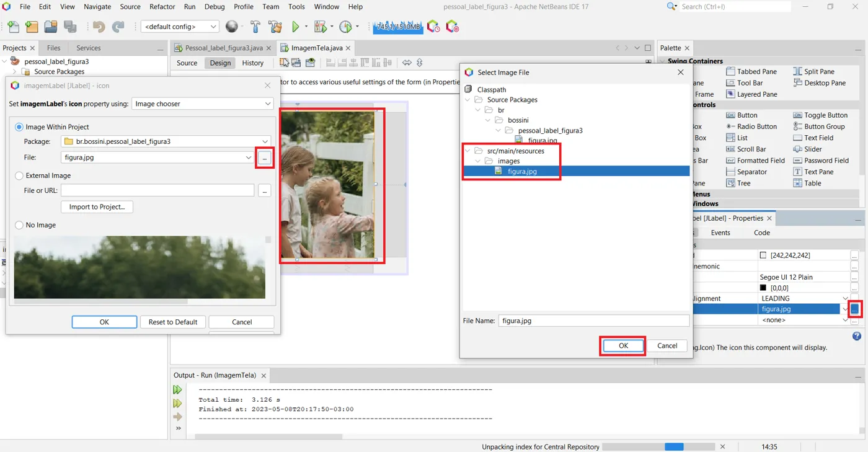Pick the Slider component in the Palette

(808, 149)
